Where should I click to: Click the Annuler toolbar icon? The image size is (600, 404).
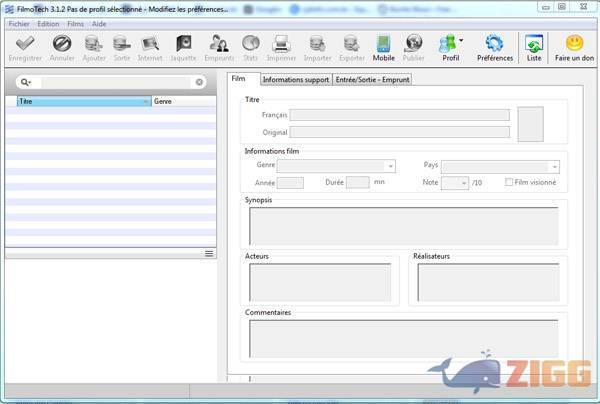pos(62,44)
